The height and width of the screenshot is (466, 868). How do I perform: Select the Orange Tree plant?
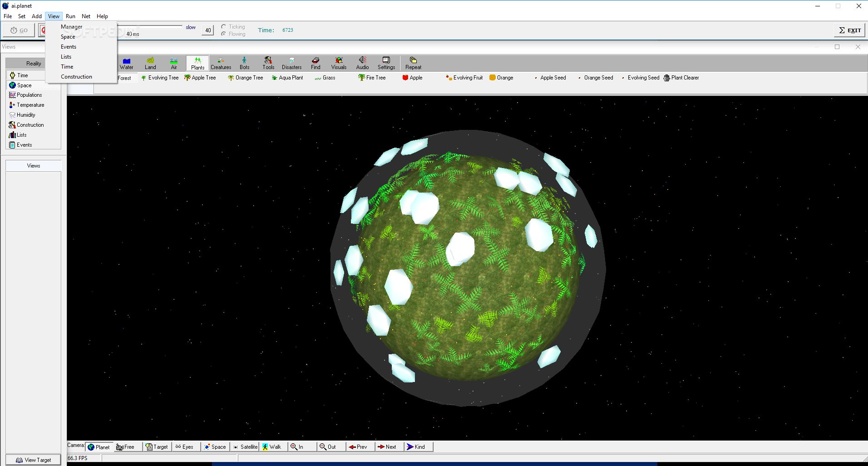245,78
